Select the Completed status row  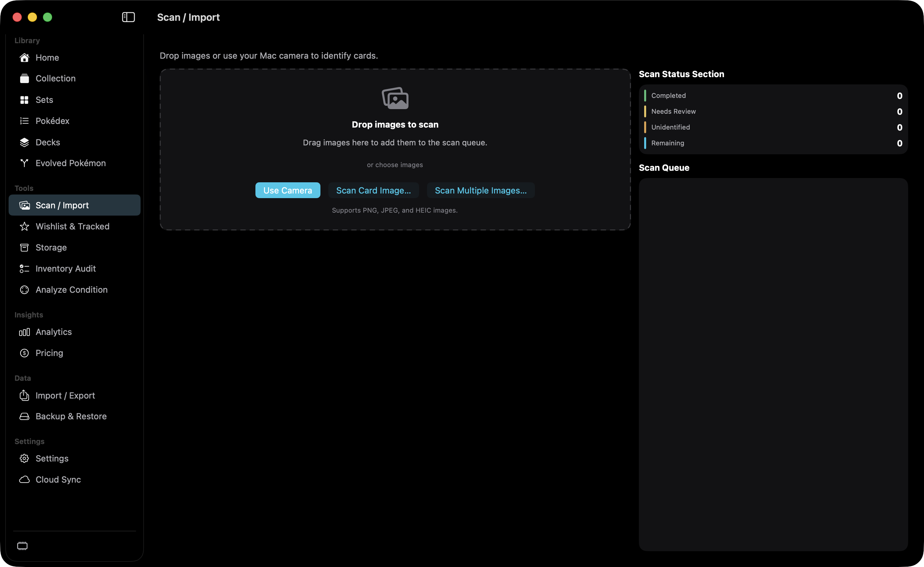[773, 96]
